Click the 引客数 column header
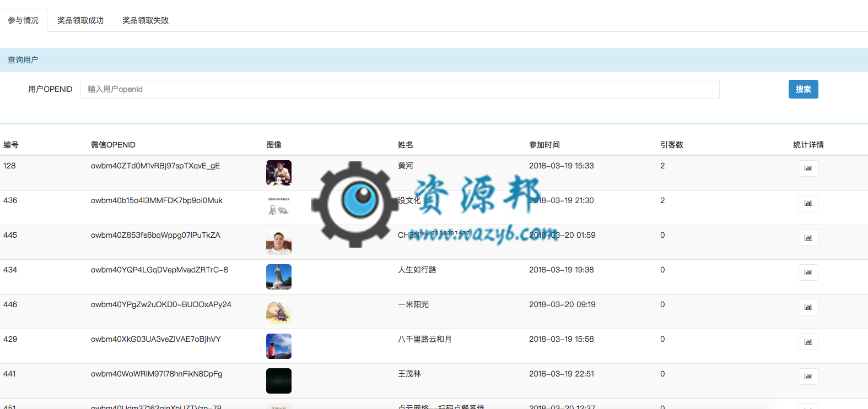The height and width of the screenshot is (409, 868). (672, 145)
